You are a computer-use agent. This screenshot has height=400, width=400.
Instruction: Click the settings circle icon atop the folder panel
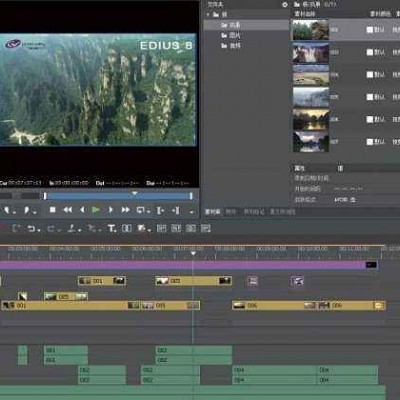tap(285, 5)
